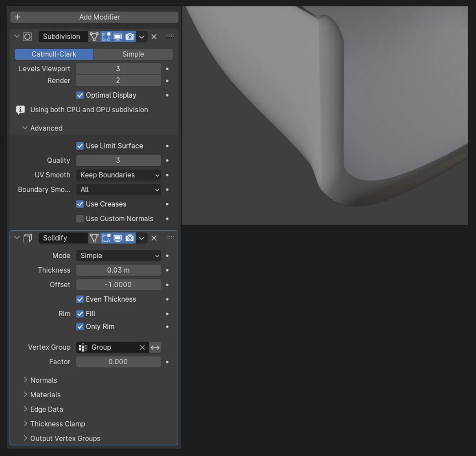The height and width of the screenshot is (456, 476).
Task: Click the plus icon beside Add Modifier
Action: [x=17, y=17]
